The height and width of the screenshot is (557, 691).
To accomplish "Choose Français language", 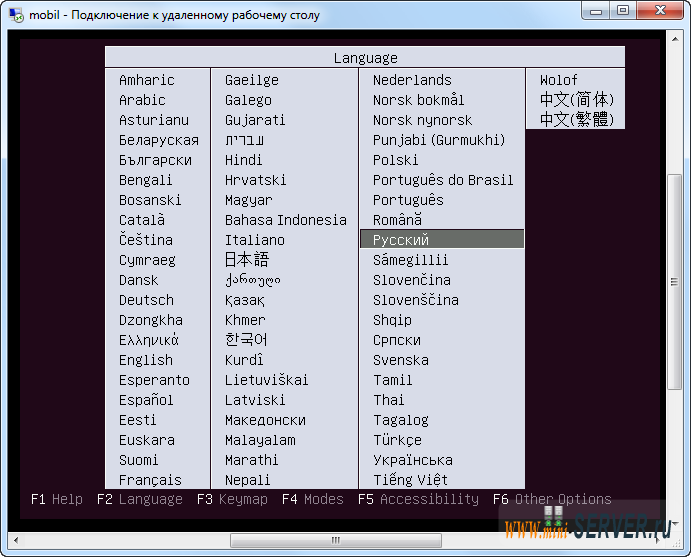I will click(x=150, y=480).
